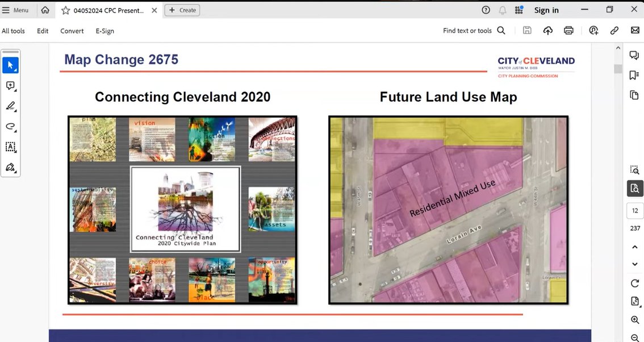The height and width of the screenshot is (342, 644).
Task: Click the 'Future Land Use Map' title
Action: pos(448,97)
